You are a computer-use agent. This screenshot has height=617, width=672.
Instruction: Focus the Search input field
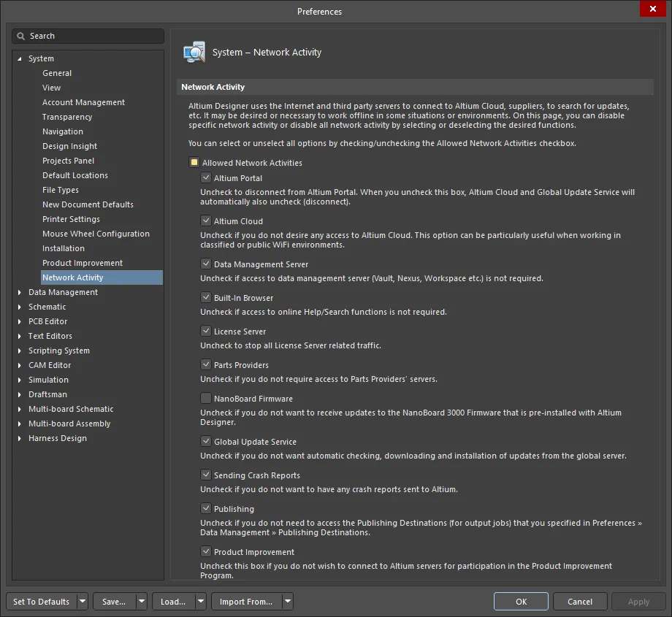pos(88,36)
